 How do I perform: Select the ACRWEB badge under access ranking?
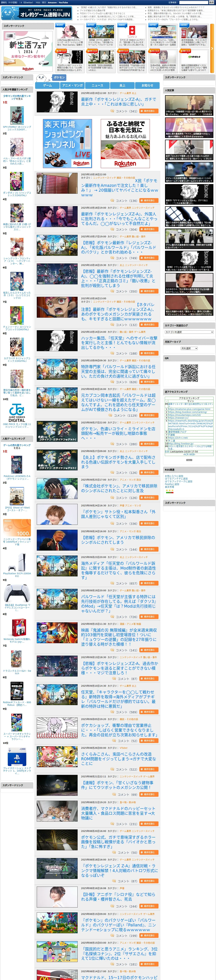[189, 460]
